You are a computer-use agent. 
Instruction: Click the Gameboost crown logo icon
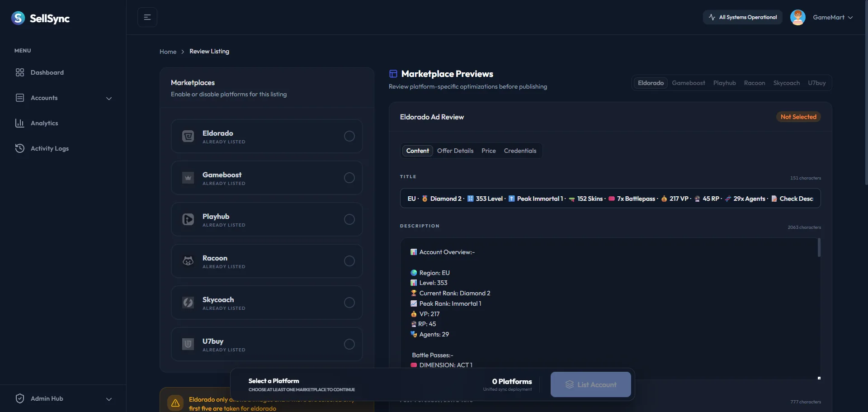[188, 178]
